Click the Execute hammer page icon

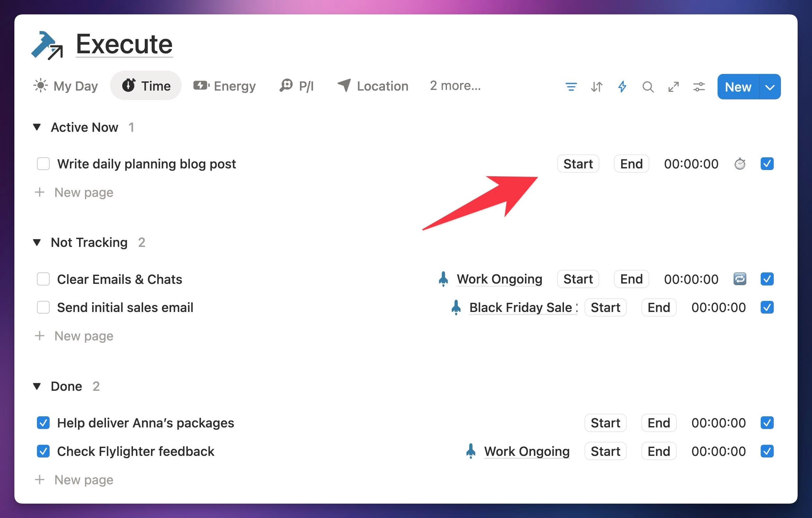[47, 45]
